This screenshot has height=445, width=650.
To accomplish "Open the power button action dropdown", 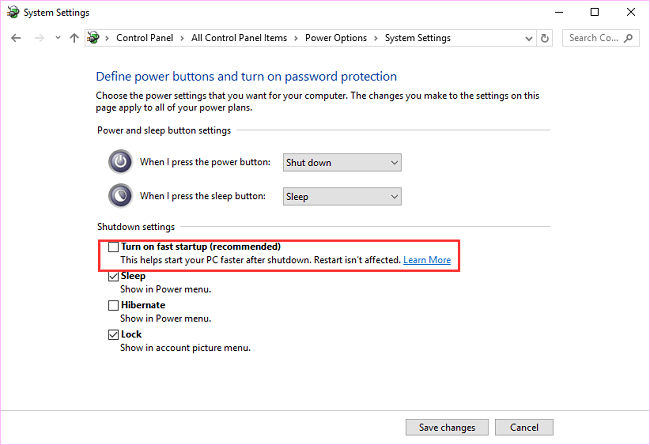I will tap(341, 162).
